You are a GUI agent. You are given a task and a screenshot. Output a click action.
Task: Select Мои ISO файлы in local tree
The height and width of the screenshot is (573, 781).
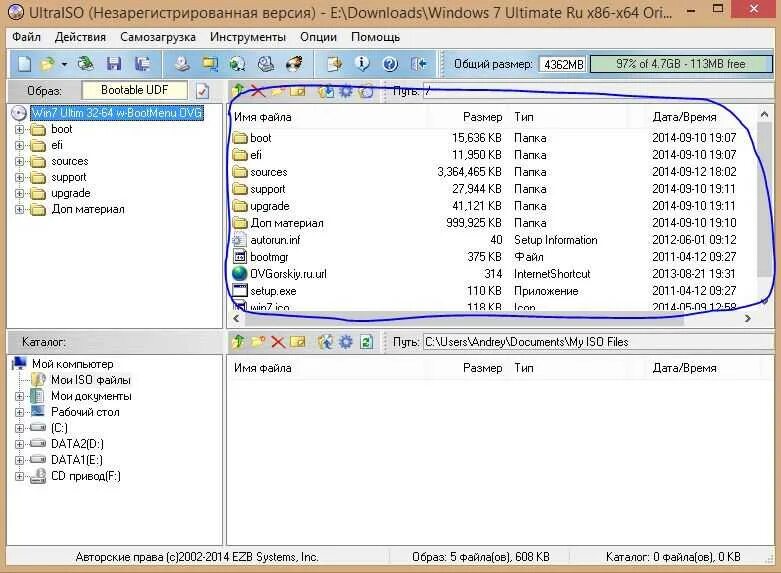coord(91,380)
